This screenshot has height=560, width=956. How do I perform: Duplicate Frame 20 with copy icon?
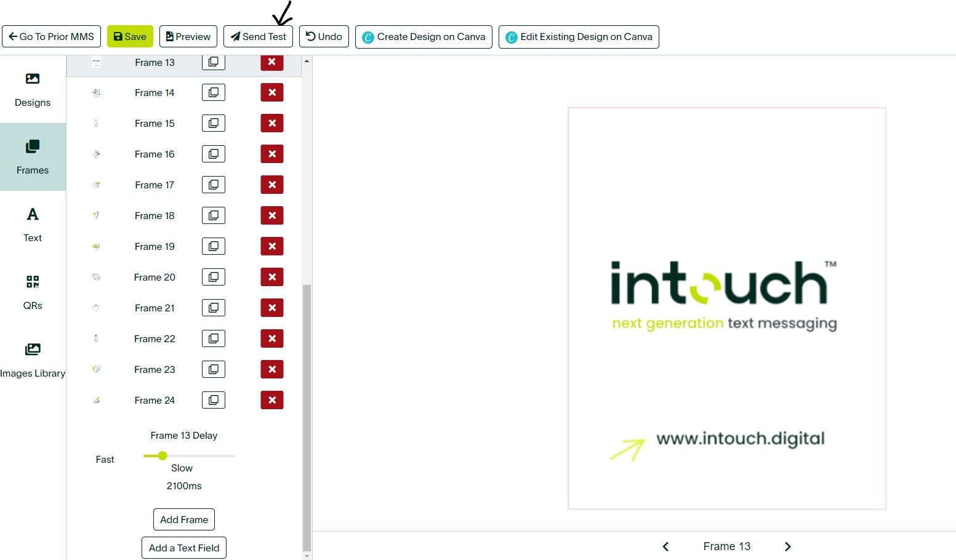pos(214,277)
